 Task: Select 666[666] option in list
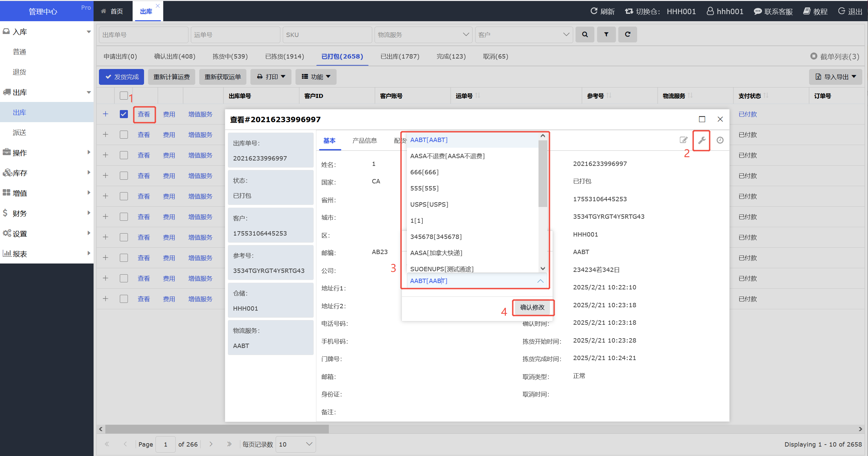473,172
